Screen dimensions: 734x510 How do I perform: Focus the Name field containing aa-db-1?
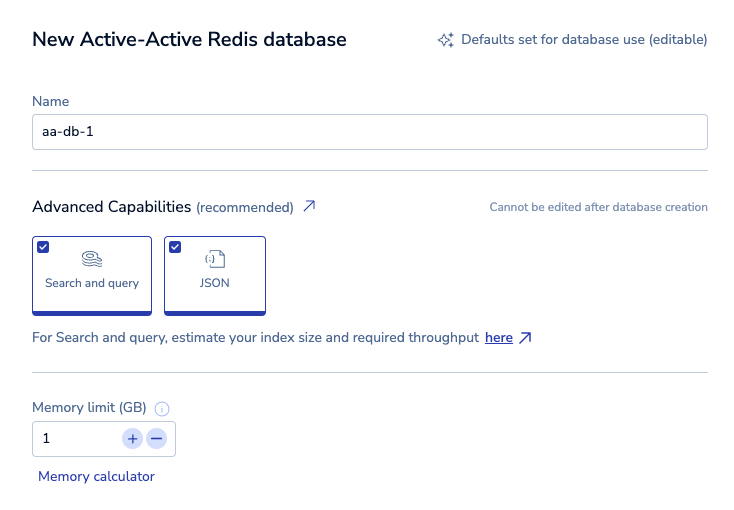(369, 132)
